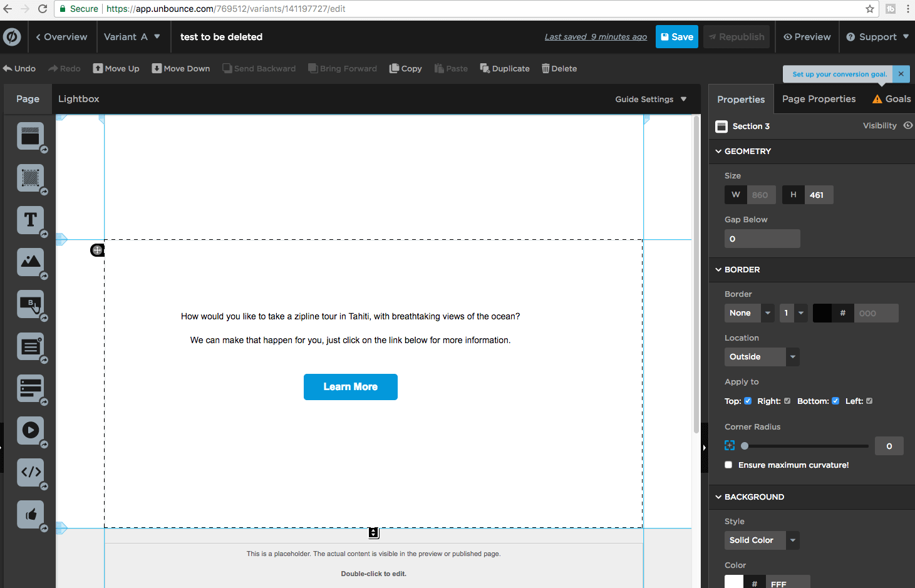The width and height of the screenshot is (915, 588).
Task: Select the Social widget thumbs-up tool
Action: (30, 514)
